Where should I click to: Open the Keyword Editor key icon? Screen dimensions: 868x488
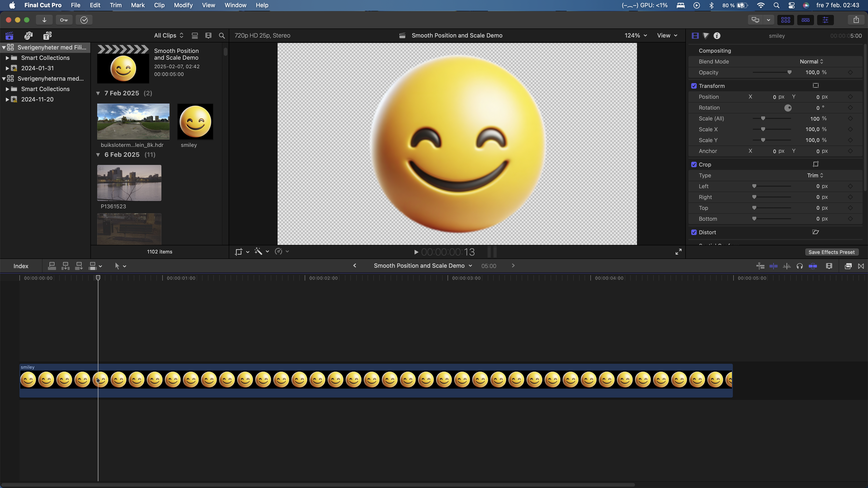[64, 20]
